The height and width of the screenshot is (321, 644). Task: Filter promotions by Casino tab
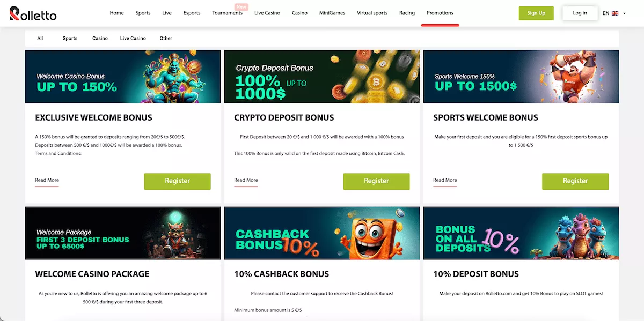click(100, 39)
